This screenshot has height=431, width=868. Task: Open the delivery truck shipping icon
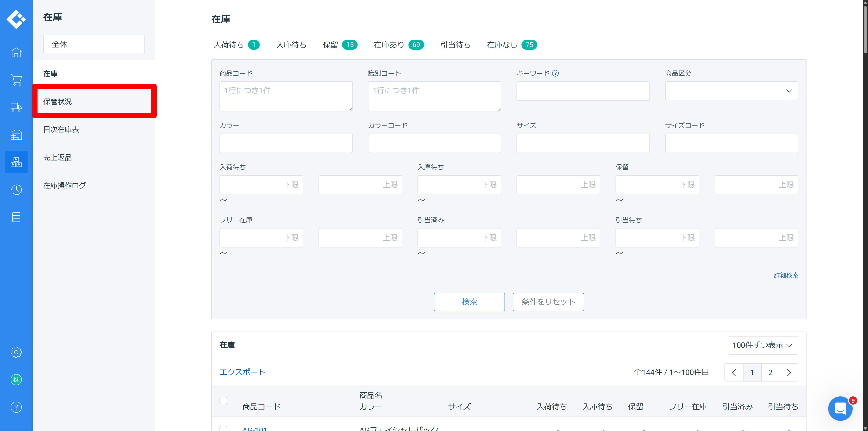click(x=16, y=107)
